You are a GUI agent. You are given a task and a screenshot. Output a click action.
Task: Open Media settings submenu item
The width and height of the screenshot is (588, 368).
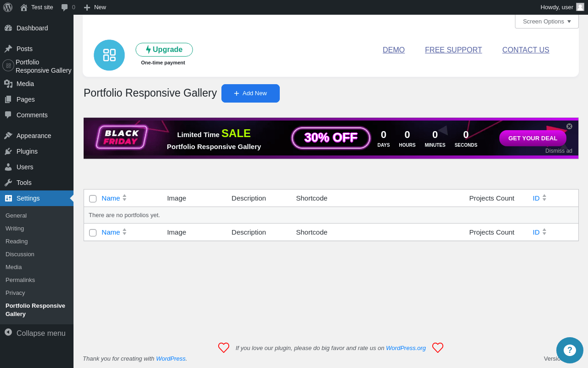(14, 267)
